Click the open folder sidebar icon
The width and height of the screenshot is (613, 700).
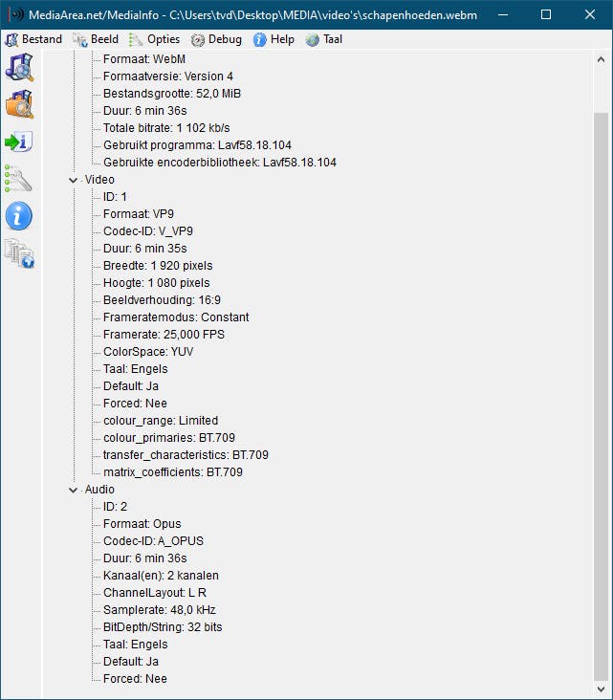click(19, 104)
